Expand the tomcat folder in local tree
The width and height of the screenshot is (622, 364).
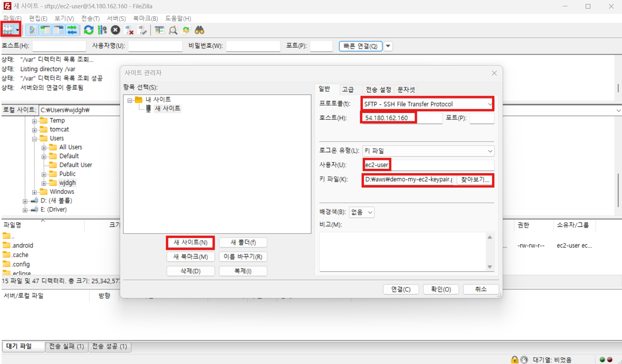[x=34, y=130]
